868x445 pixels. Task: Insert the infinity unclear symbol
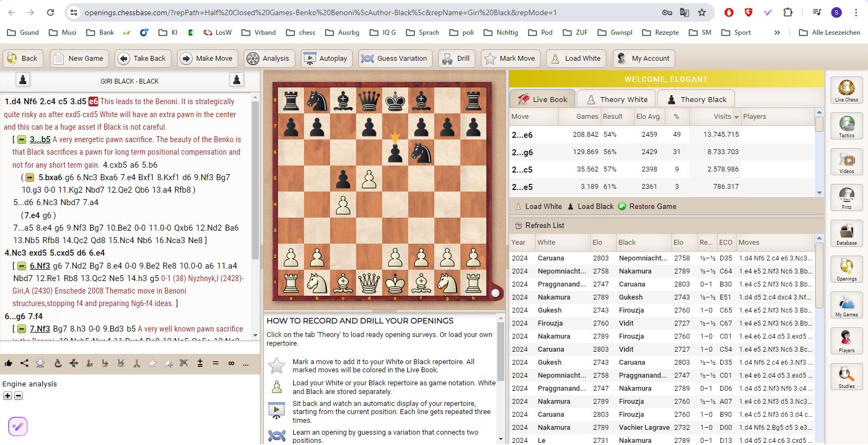(231, 363)
